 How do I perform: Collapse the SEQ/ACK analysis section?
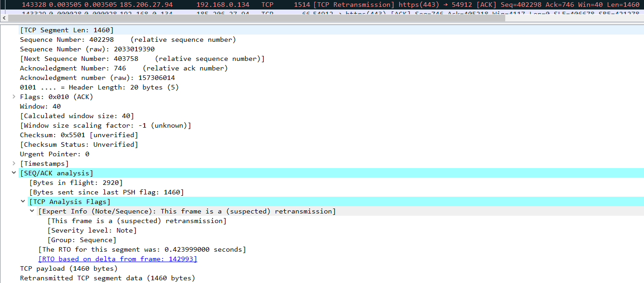14,173
